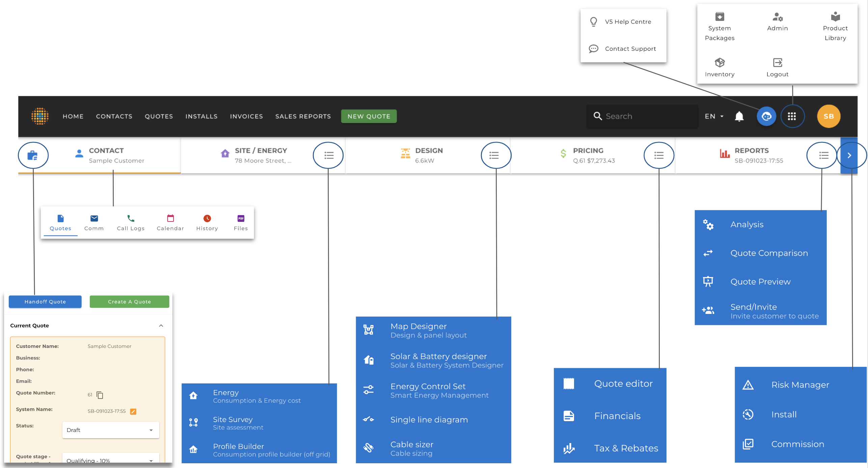
Task: Copy quote number 61 with copy icon
Action: (100, 395)
